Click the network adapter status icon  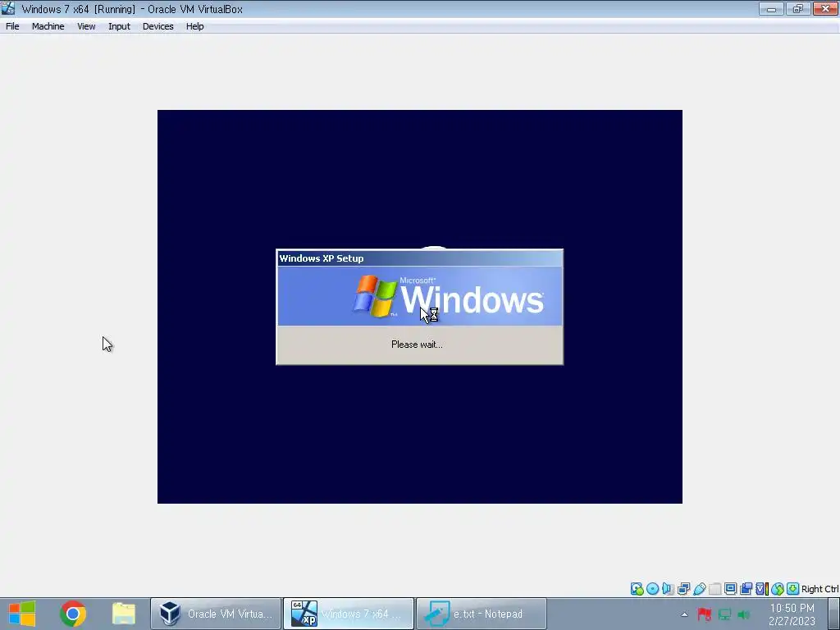(x=683, y=589)
